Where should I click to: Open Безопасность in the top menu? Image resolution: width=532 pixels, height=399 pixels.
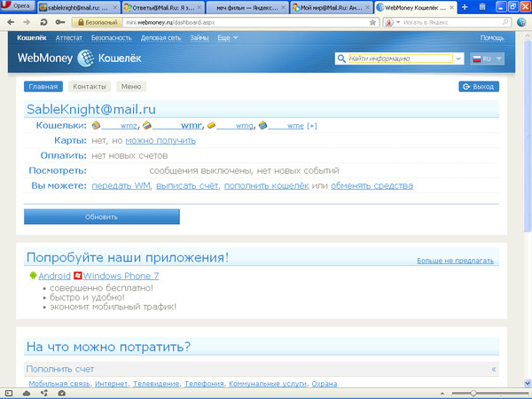[x=112, y=38]
